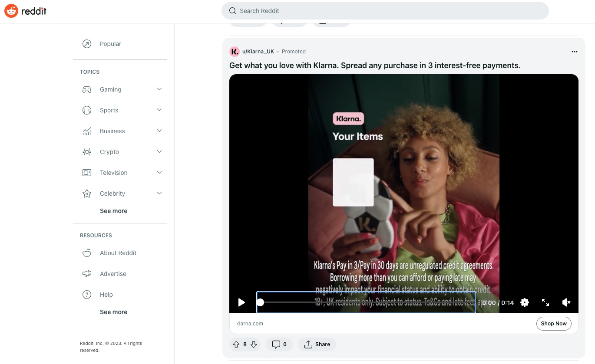Click the Crypto topic icon
The height and width of the screenshot is (364, 595).
[87, 152]
